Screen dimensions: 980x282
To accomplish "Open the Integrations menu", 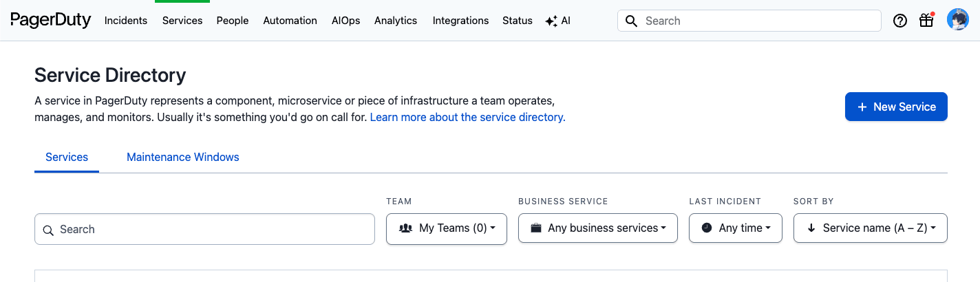I will 460,21.
